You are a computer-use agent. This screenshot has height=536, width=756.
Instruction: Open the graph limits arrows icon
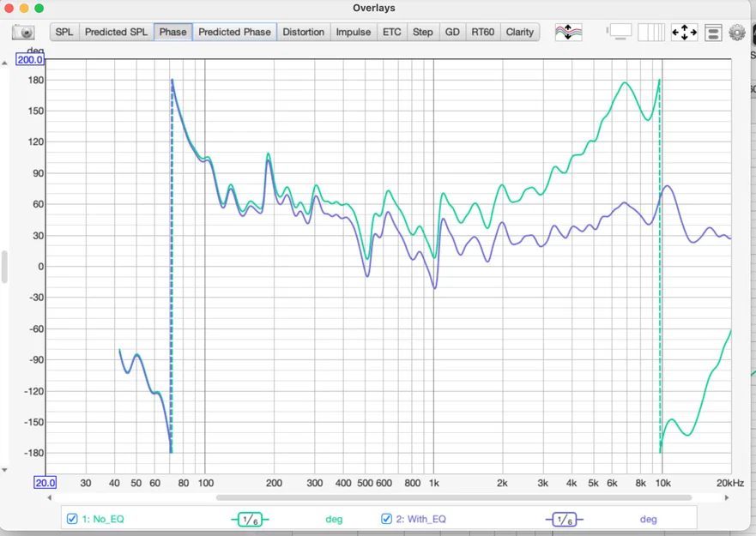click(x=684, y=33)
